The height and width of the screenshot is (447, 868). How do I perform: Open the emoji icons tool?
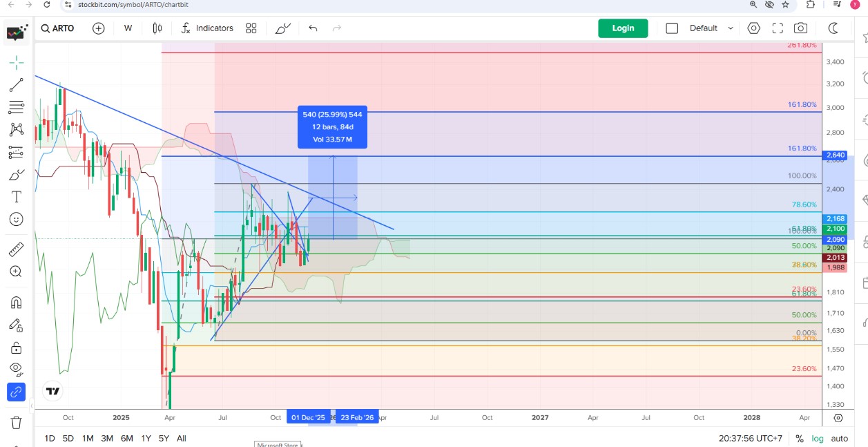[x=17, y=219]
